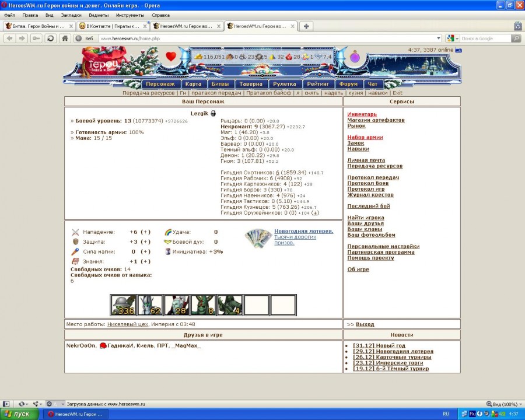Viewport: 525px width, 420px height.
Task: Open the password wand key button
Action: 36,38
